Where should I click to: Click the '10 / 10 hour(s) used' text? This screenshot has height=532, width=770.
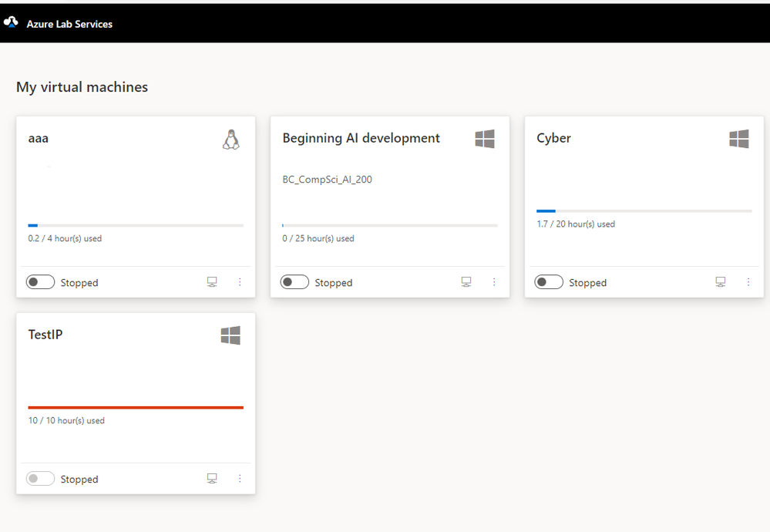(x=66, y=421)
